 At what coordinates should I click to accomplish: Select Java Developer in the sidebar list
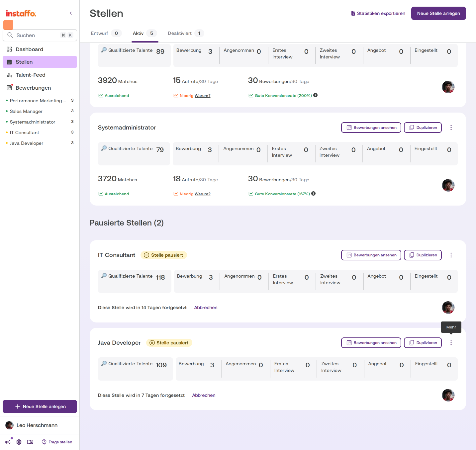click(40, 143)
